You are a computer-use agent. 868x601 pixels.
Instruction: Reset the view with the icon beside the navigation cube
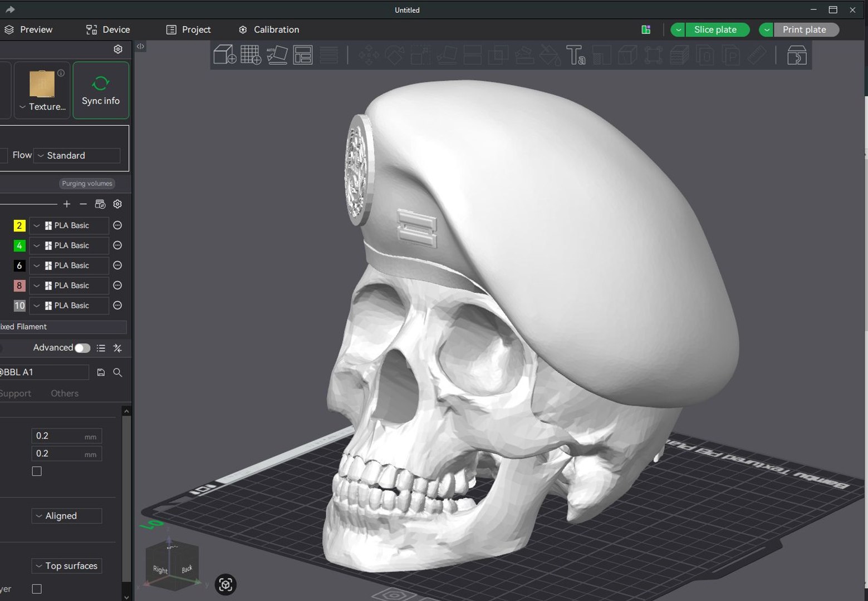pyautogui.click(x=225, y=584)
